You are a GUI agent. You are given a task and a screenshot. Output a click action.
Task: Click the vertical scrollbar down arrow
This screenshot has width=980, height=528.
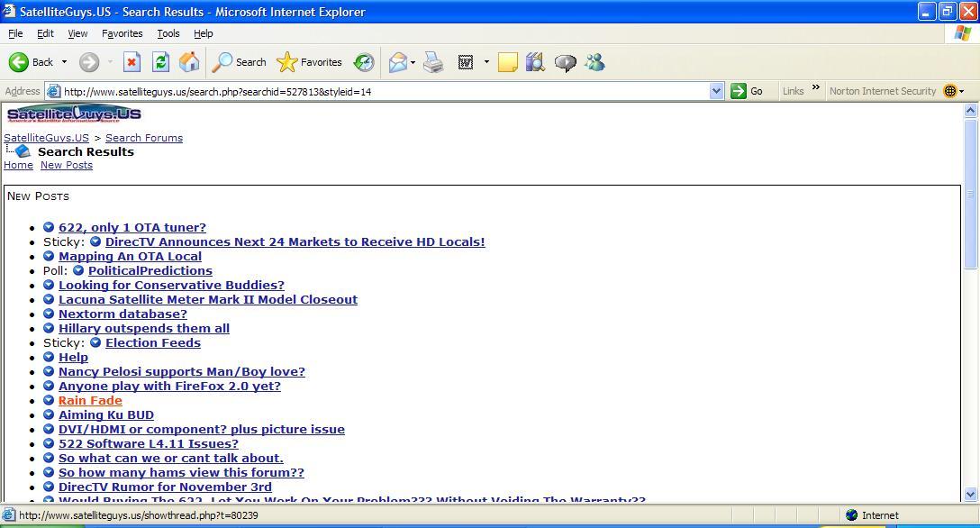970,495
